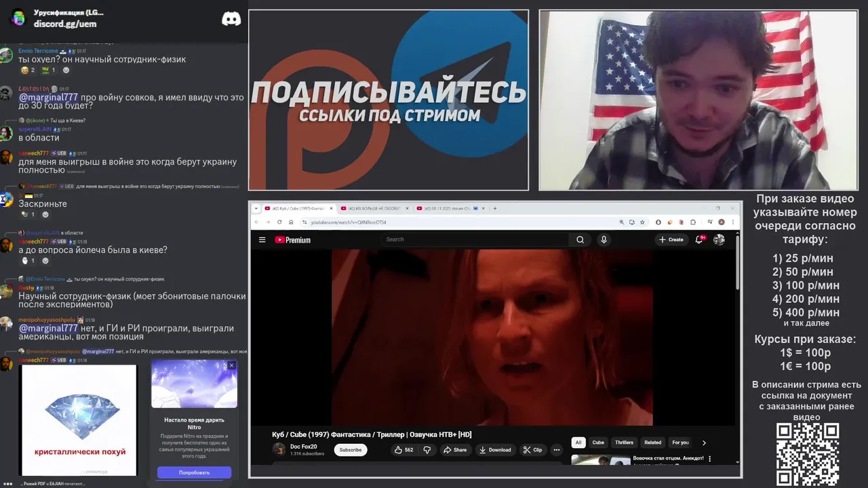Select the Cube filter chip
The width and height of the screenshot is (868, 488).
click(x=598, y=443)
